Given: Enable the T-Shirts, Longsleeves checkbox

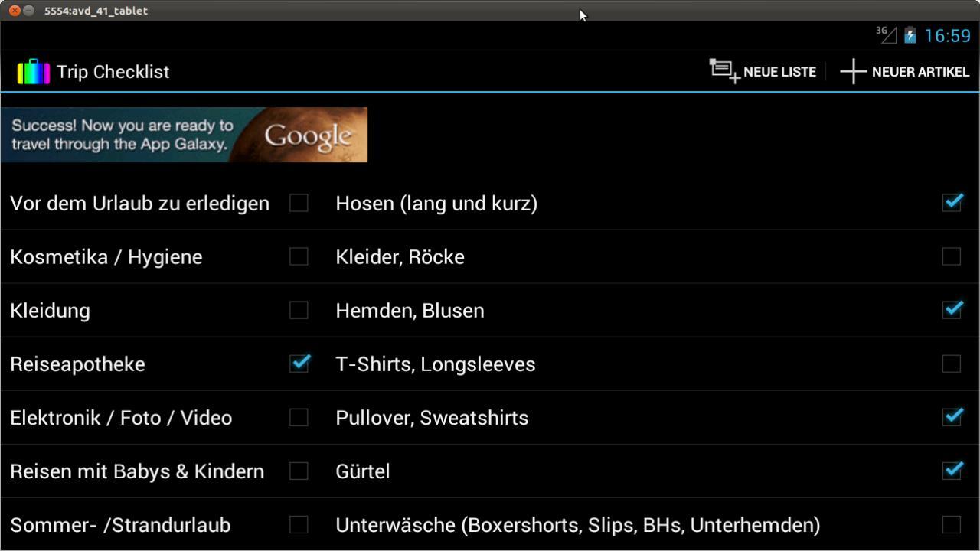Looking at the screenshot, I should [951, 364].
